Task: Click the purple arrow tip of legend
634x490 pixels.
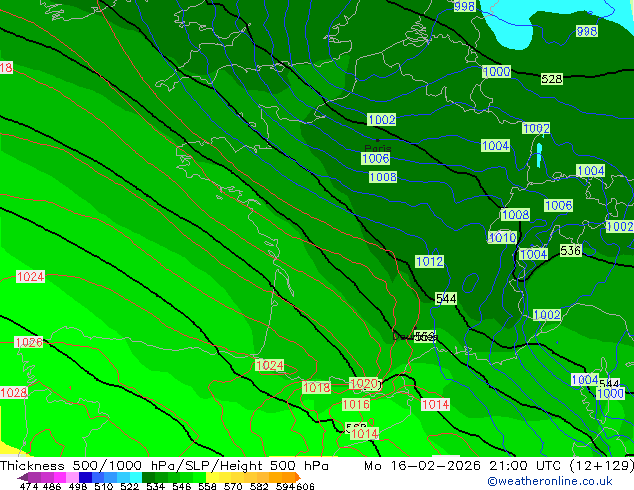Action: tap(23, 477)
